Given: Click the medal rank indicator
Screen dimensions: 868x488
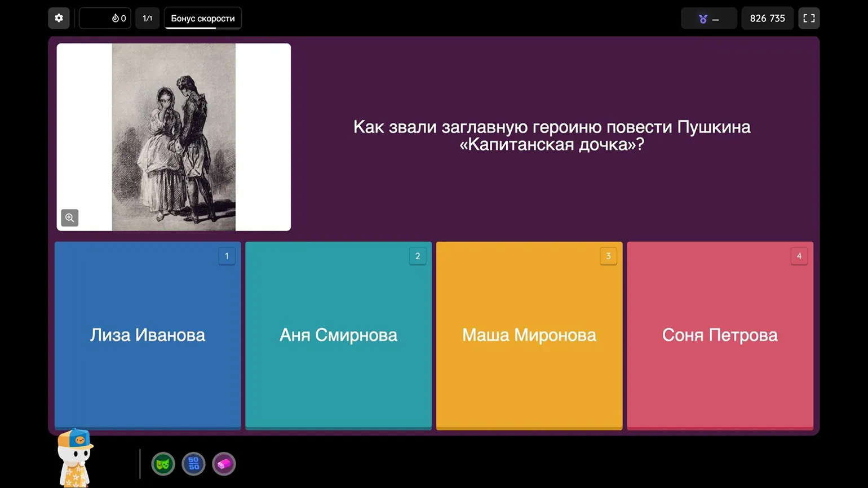Looking at the screenshot, I should click(708, 19).
